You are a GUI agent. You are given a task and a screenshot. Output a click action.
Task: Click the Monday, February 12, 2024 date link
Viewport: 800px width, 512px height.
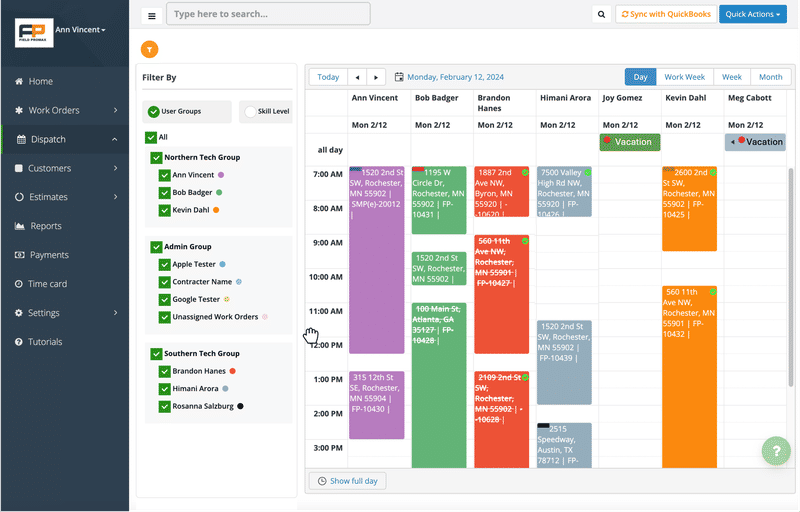[455, 77]
